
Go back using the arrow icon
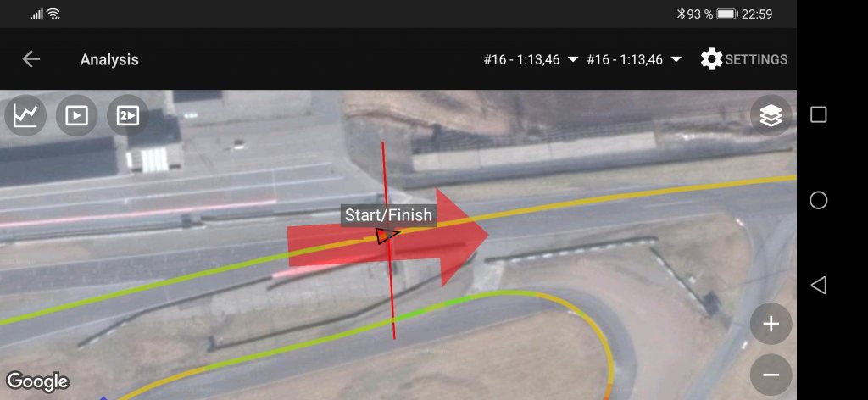point(31,59)
